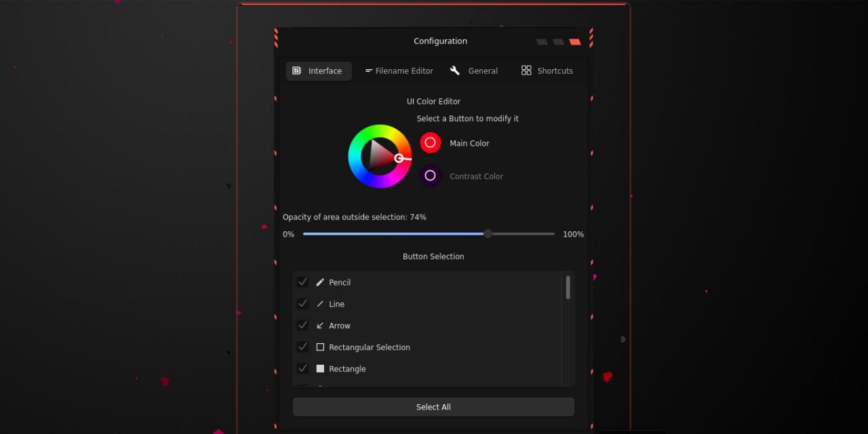Open the Shortcuts tab

click(x=547, y=71)
